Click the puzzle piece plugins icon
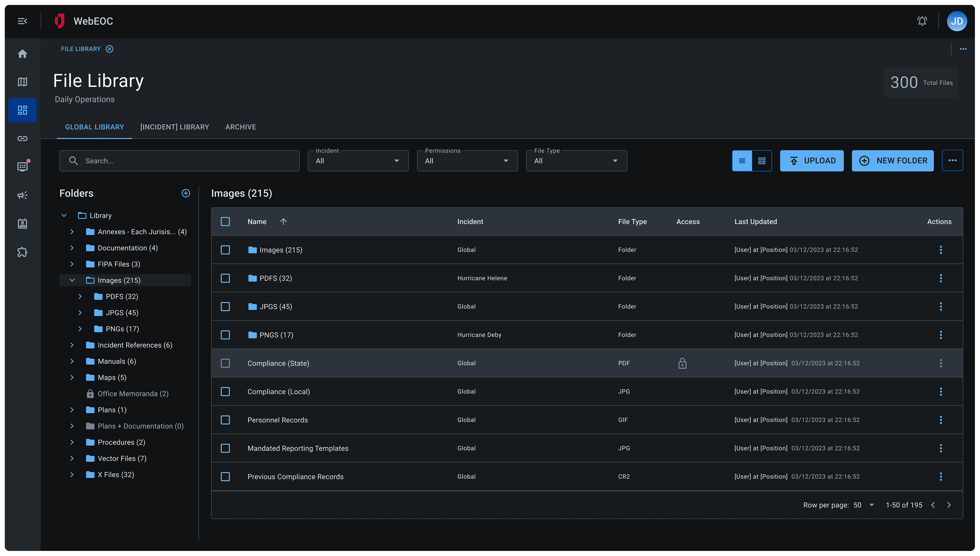This screenshot has width=980, height=556. [23, 252]
